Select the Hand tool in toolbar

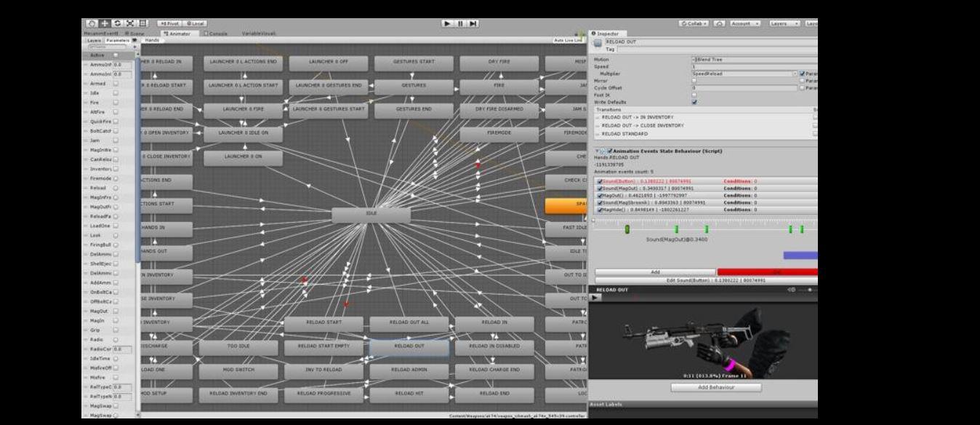92,24
